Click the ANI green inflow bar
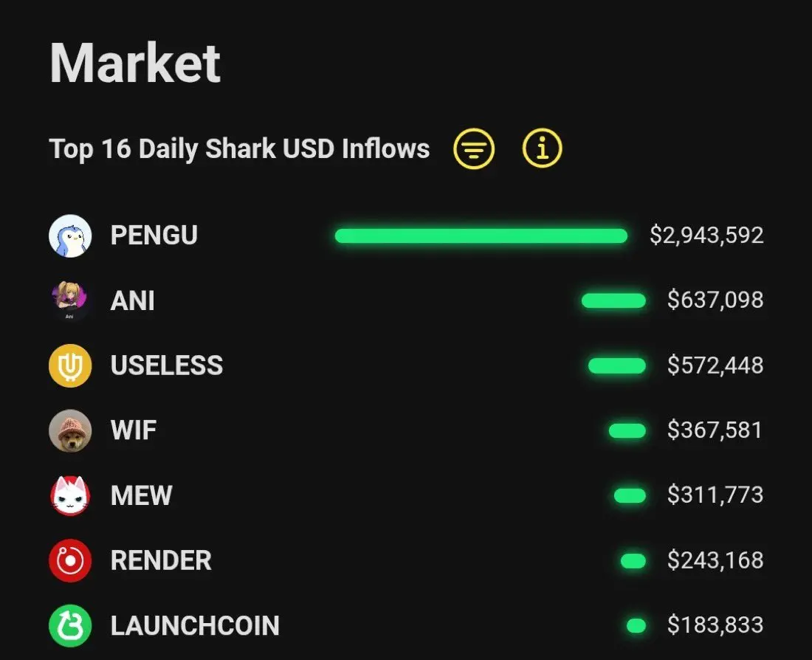Screen dimensions: 812x660 613,300
